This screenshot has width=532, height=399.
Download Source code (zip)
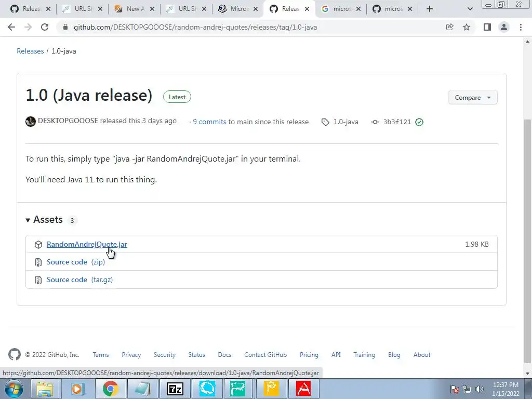[76, 262]
